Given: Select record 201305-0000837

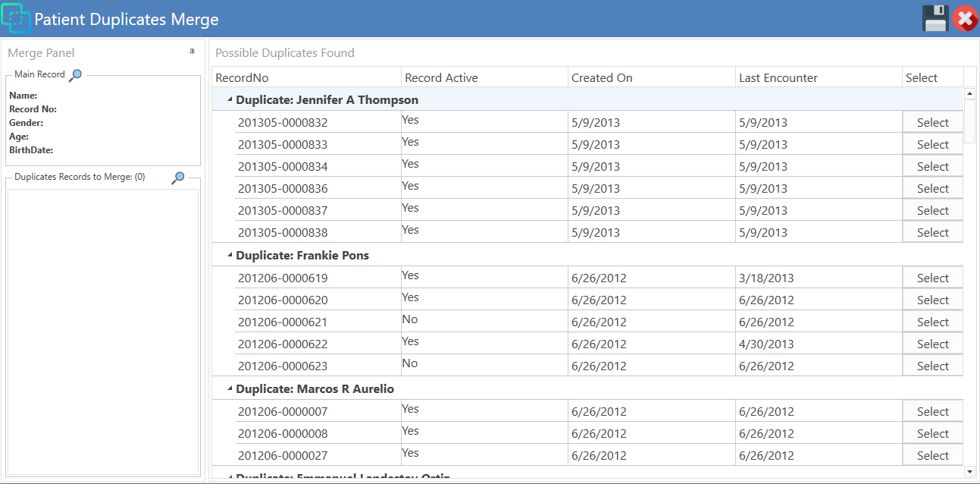Looking at the screenshot, I should [x=932, y=210].
